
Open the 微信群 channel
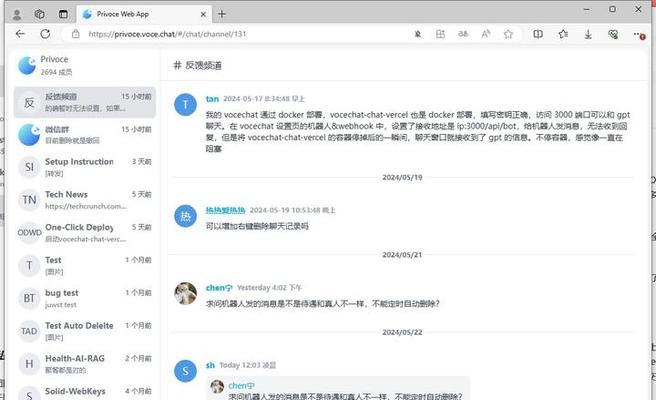click(85, 135)
